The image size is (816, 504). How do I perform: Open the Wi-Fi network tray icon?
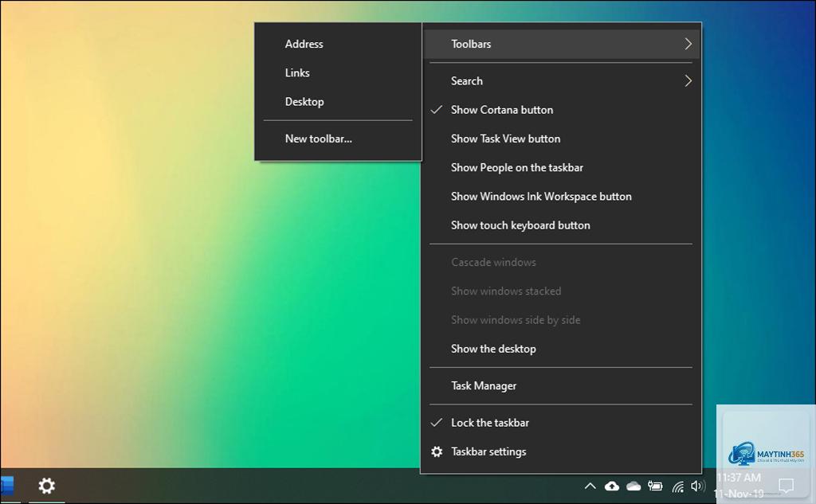tap(677, 486)
